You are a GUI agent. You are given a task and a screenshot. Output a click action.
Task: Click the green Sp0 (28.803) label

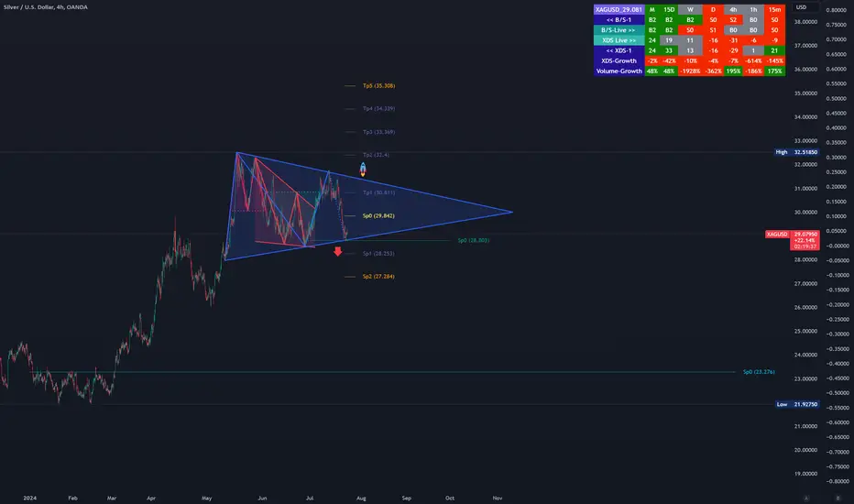[474, 240]
